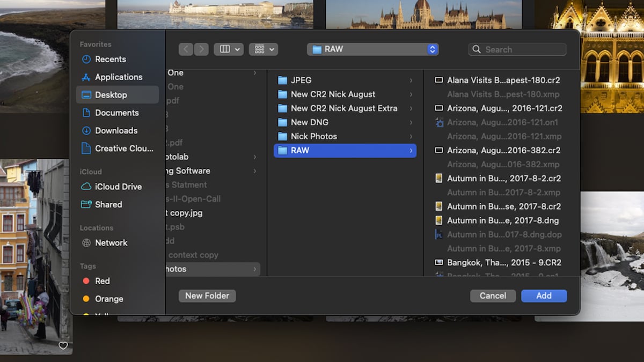This screenshot has height=362, width=644.
Task: Click the Add button
Action: (x=544, y=295)
